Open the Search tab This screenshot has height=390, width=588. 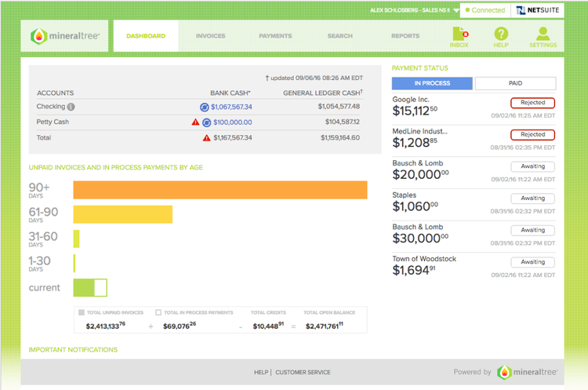(339, 36)
